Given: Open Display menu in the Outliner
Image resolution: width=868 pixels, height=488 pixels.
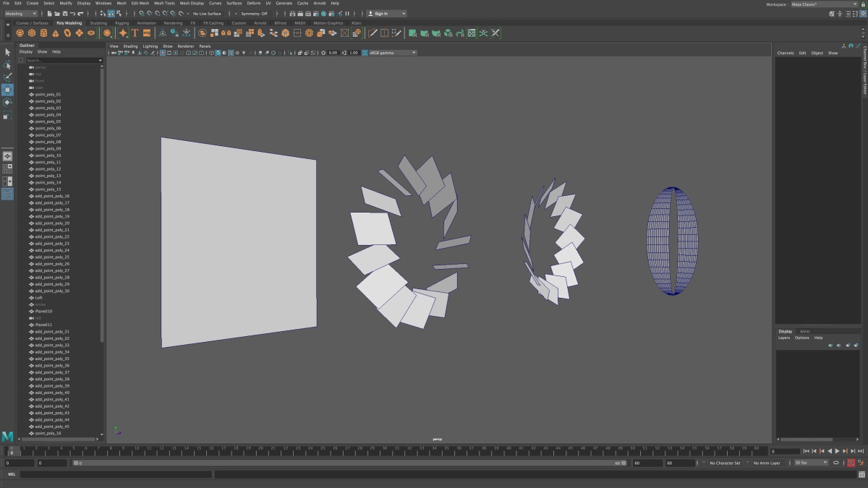Looking at the screenshot, I should [26, 52].
